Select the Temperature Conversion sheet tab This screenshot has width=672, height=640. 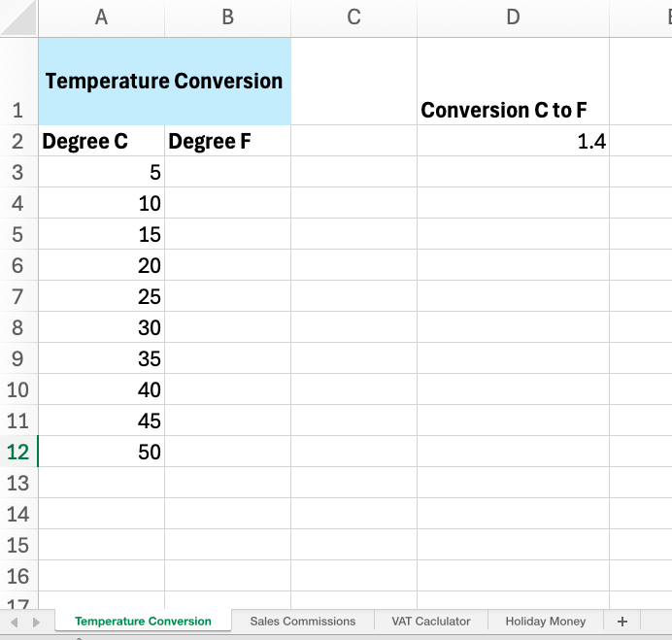pos(143,622)
